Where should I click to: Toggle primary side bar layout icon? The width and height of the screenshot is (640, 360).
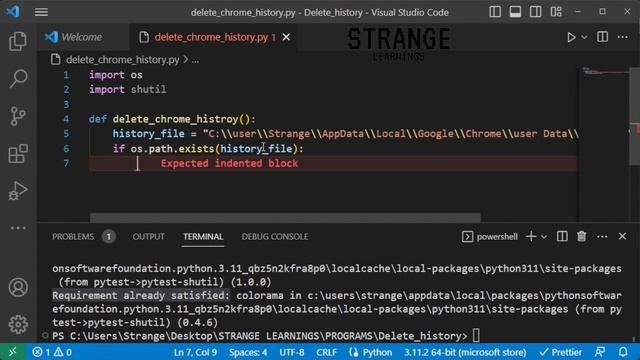[495, 12]
